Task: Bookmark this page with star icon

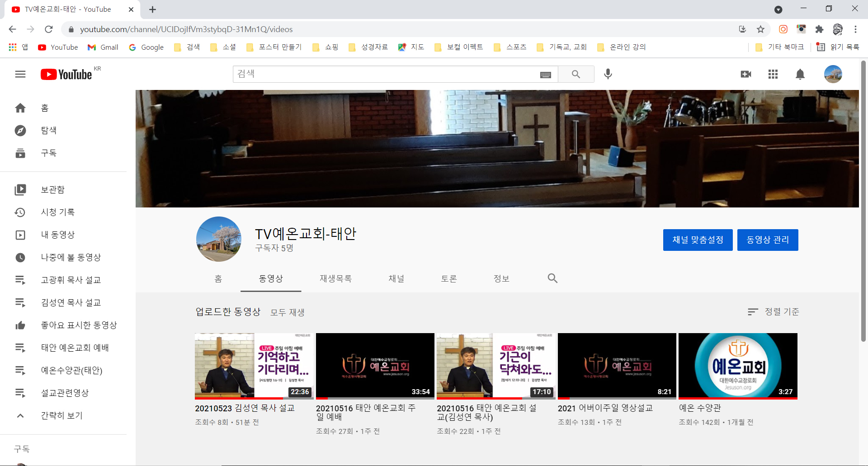Action: point(760,29)
